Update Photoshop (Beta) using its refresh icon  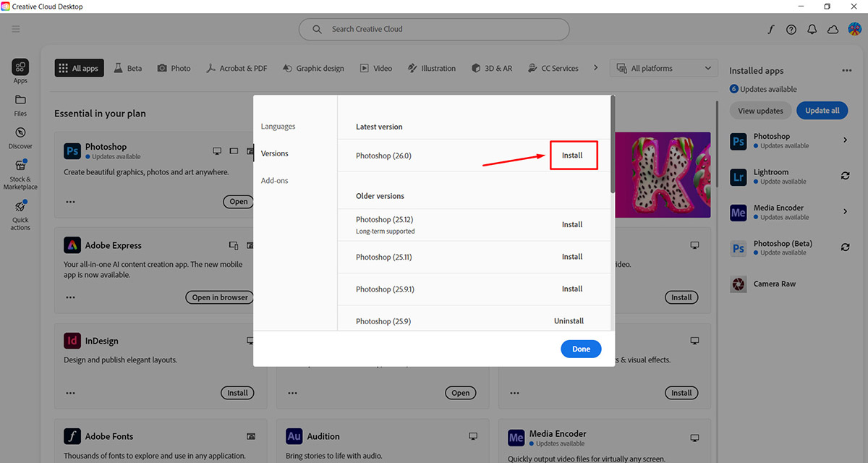(x=845, y=247)
